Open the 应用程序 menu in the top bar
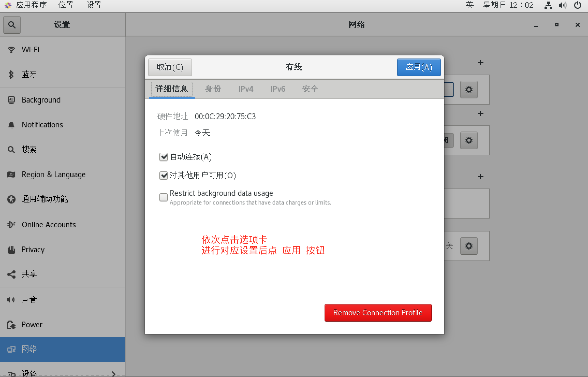Screen dimensions: 588x377 point(31,5)
